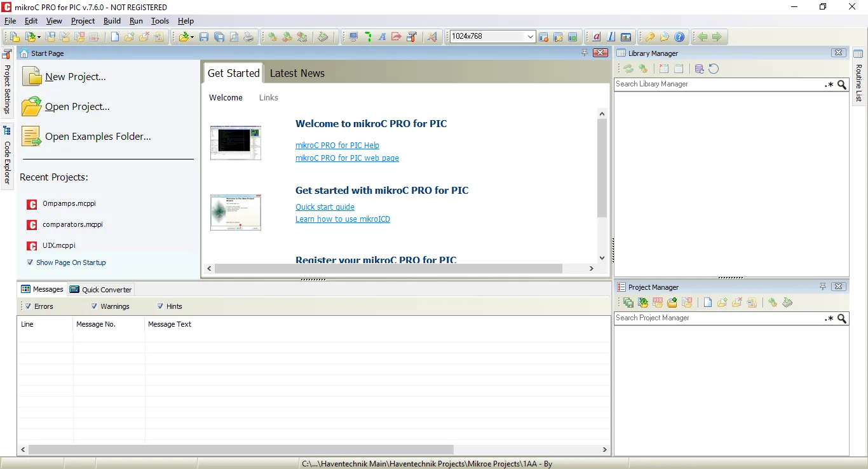Open the Build menu

(112, 21)
